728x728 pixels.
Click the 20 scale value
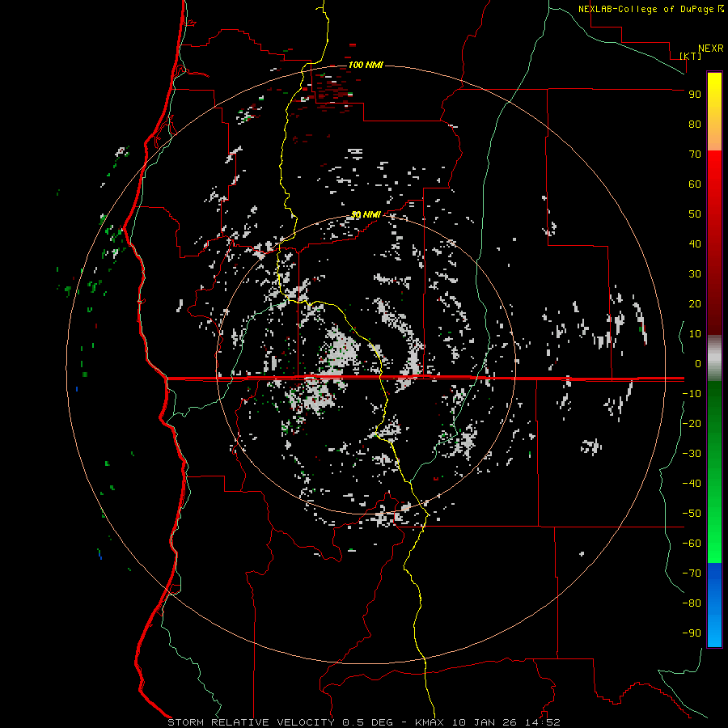pyautogui.click(x=695, y=304)
